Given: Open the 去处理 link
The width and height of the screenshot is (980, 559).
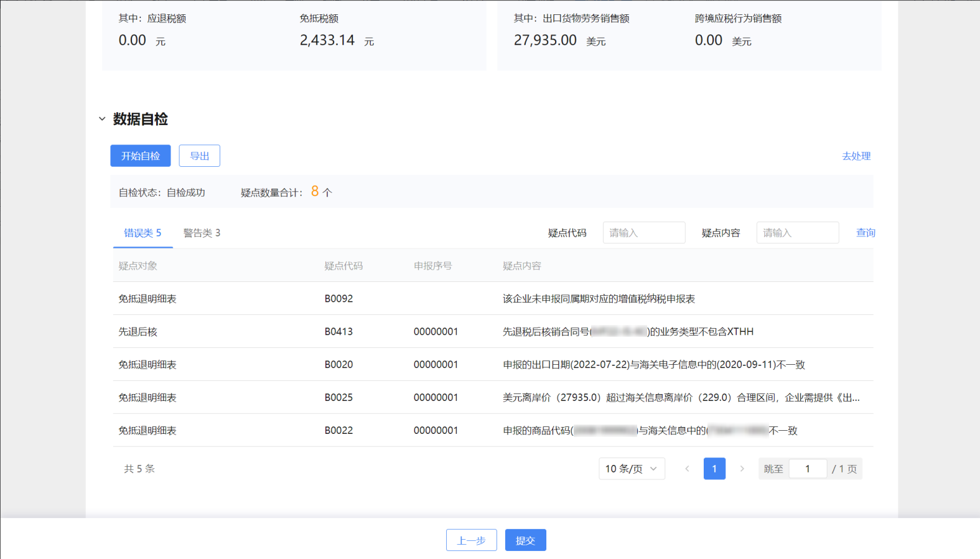Looking at the screenshot, I should tap(856, 156).
